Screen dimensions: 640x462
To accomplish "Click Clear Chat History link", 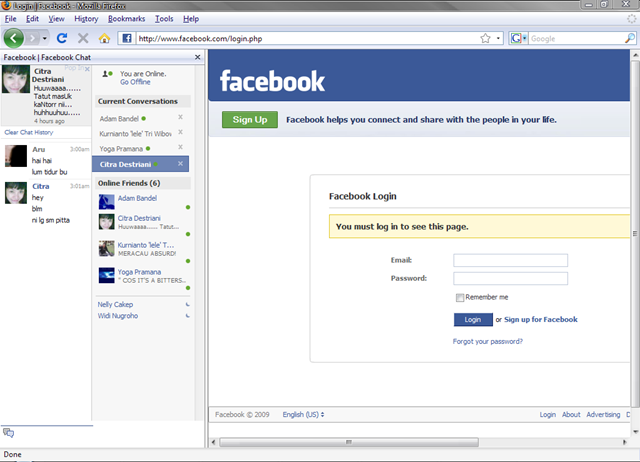I will [x=29, y=132].
